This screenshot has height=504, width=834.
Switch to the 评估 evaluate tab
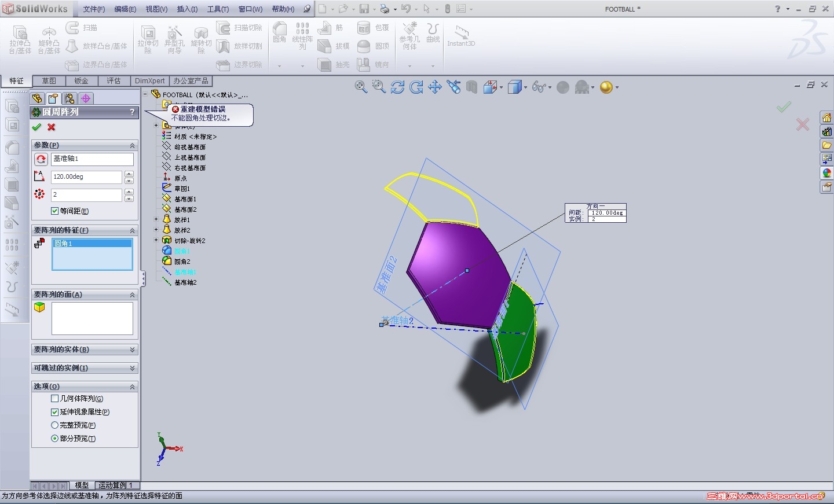coord(114,81)
